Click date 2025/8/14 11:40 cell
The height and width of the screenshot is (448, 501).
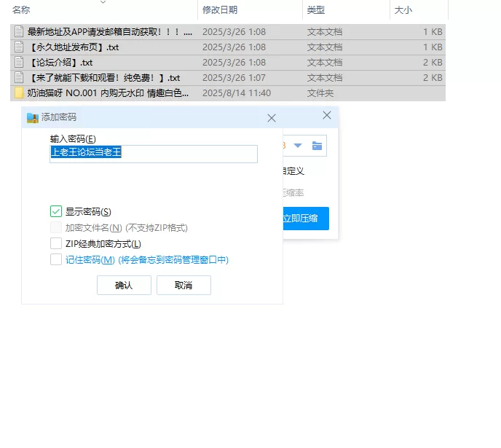tap(237, 93)
